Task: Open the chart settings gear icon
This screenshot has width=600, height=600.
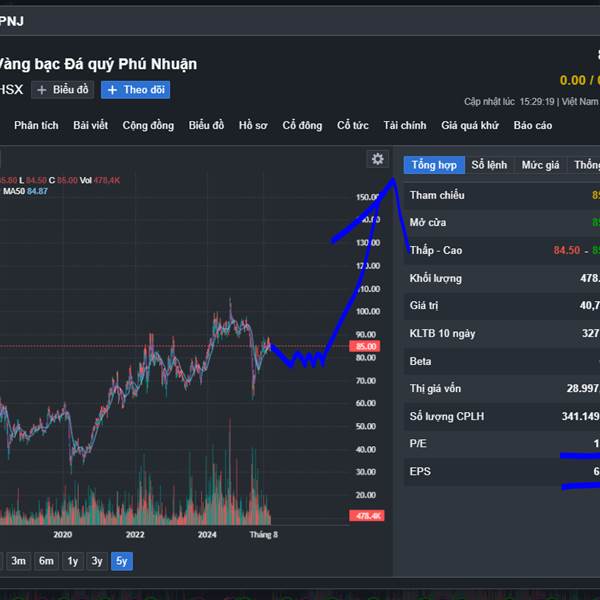Action: tap(377, 159)
